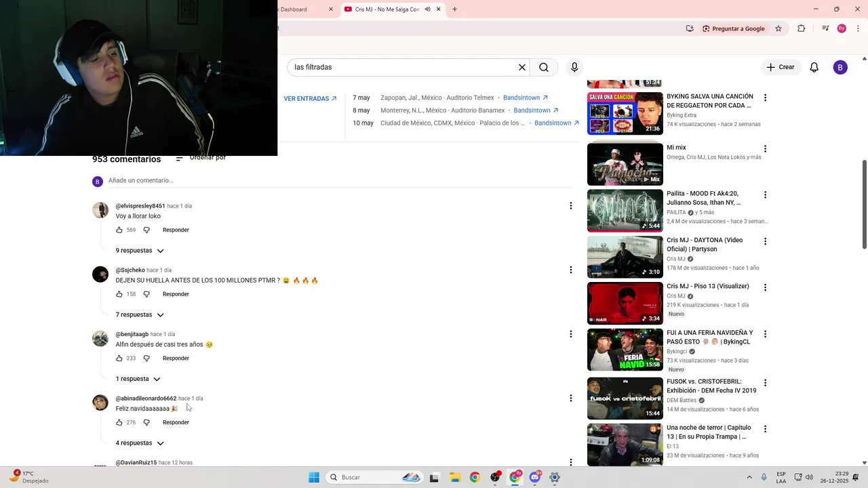Open 'Cris MJ - Piso 13 (Visualizer)' thumbnail

pos(625,303)
